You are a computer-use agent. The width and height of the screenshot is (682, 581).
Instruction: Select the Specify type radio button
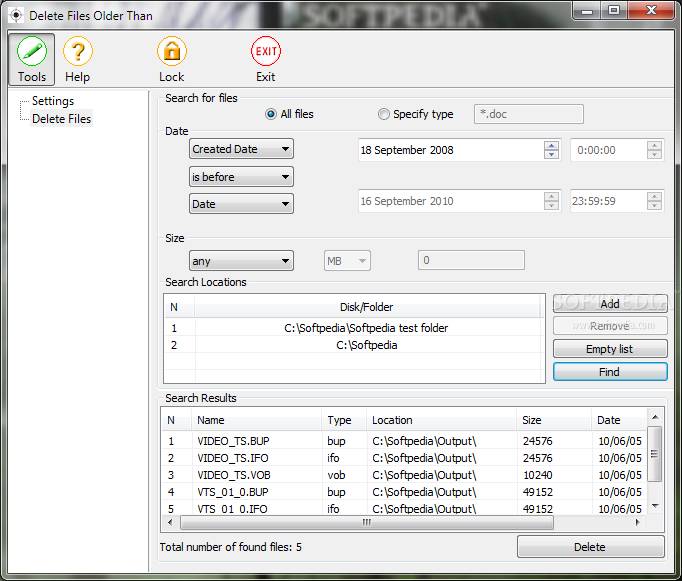383,114
